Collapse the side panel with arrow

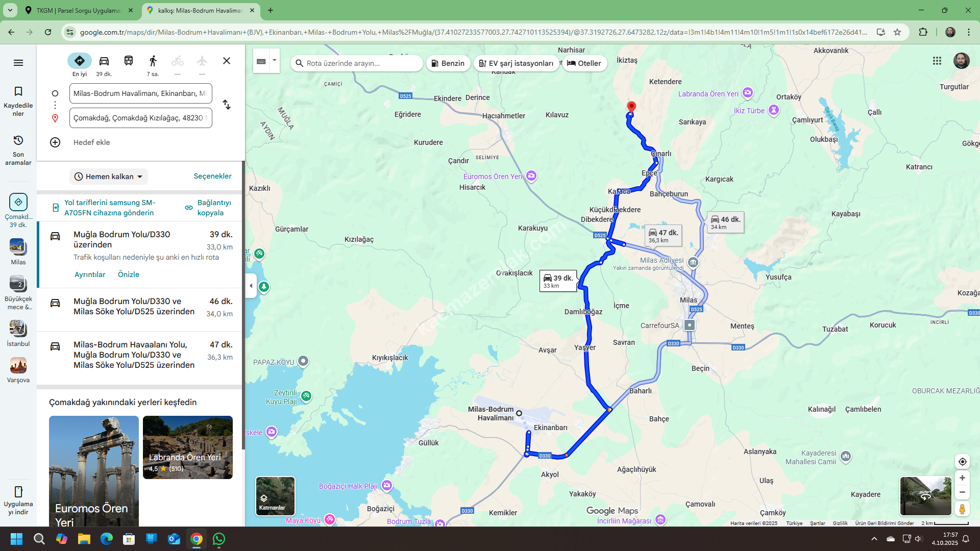pyautogui.click(x=251, y=286)
